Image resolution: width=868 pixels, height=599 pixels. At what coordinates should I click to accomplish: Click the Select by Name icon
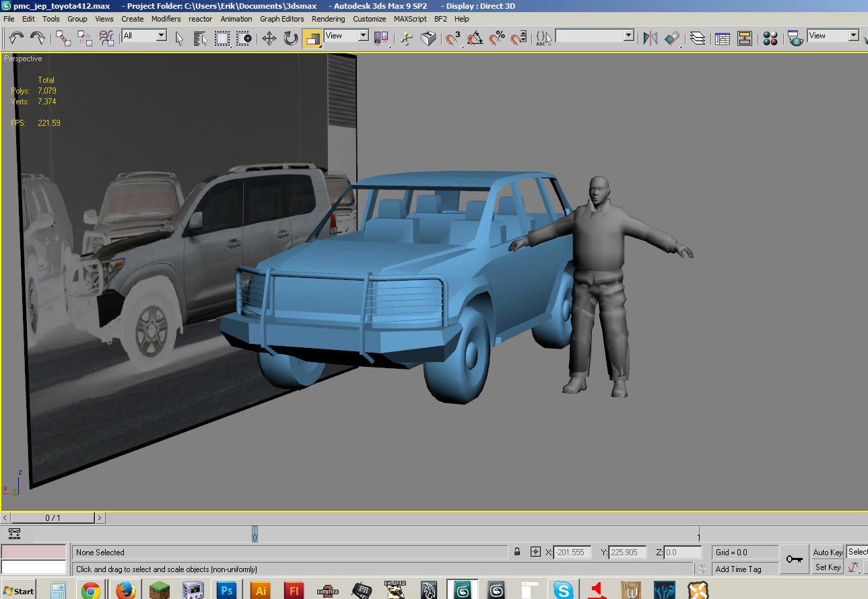pos(200,38)
